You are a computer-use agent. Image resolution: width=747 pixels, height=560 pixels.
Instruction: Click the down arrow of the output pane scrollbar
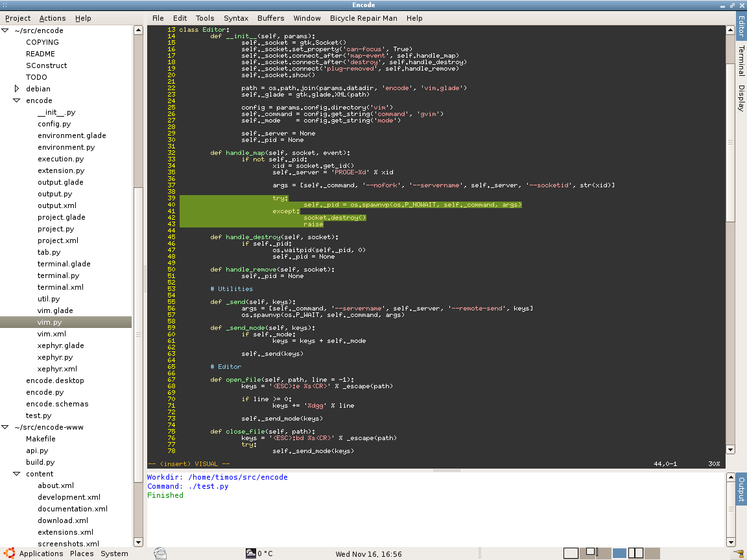(731, 542)
